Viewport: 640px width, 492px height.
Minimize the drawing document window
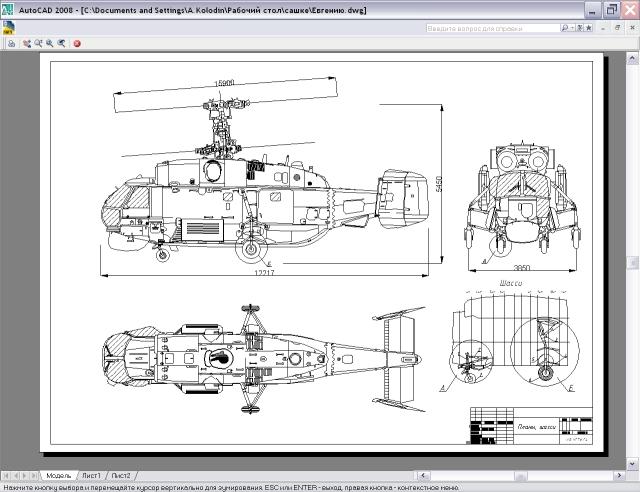click(x=603, y=28)
